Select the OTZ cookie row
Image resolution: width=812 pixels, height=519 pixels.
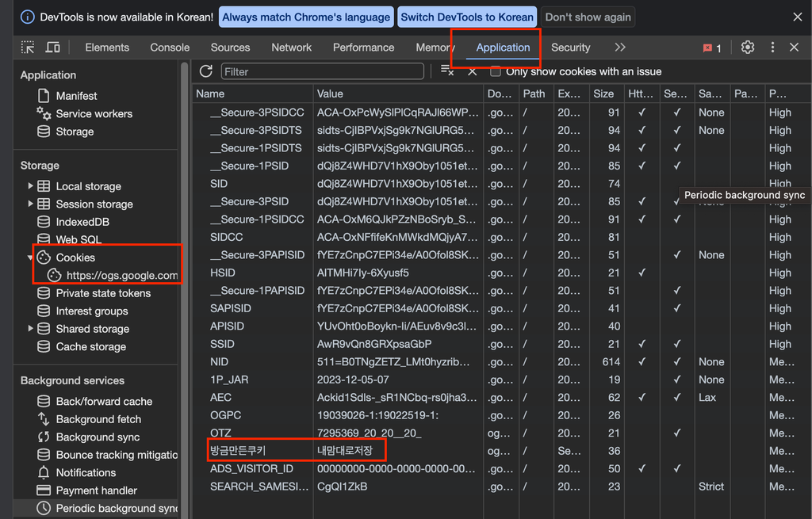point(501,433)
